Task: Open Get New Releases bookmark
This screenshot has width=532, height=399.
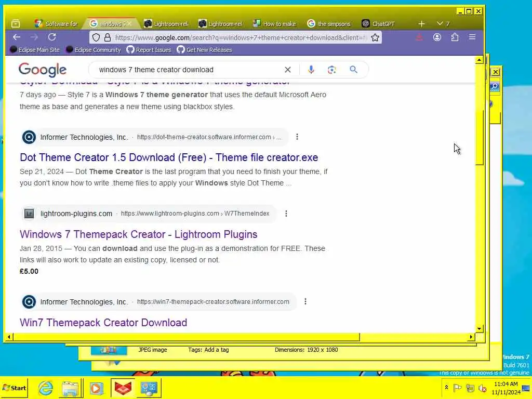Action: 205,50
